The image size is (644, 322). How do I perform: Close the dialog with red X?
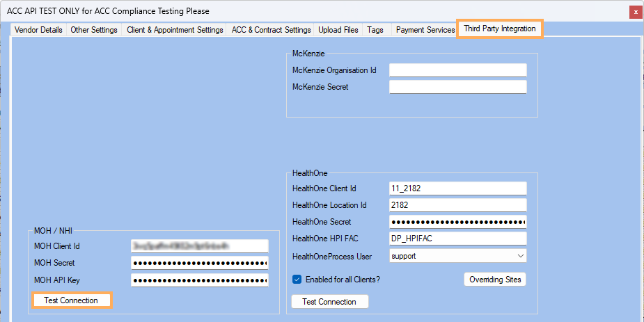click(x=635, y=12)
